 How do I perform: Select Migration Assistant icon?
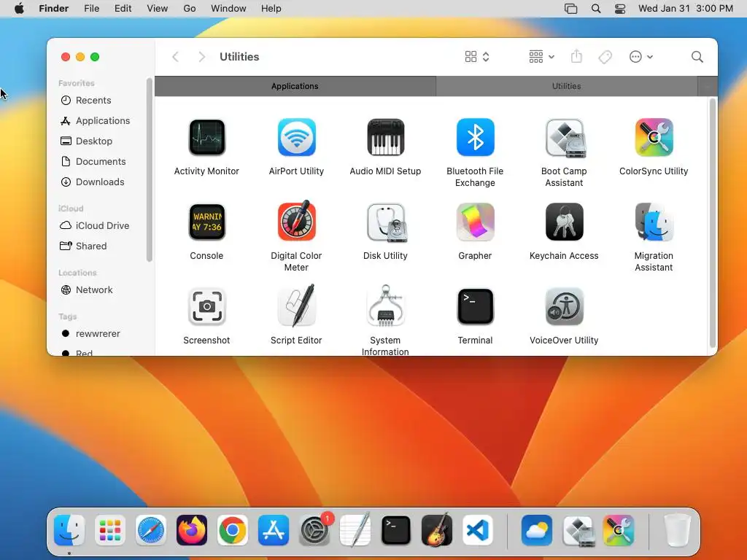654,222
